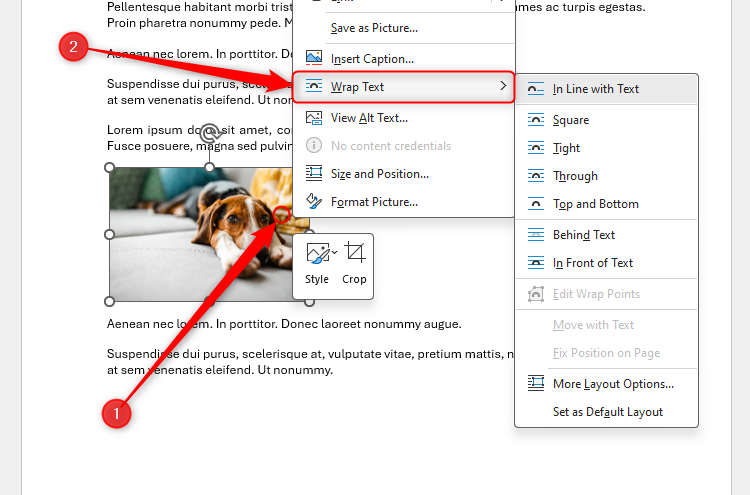This screenshot has height=495, width=750.
Task: Open the Insert Caption icon entry
Action: coord(314,59)
